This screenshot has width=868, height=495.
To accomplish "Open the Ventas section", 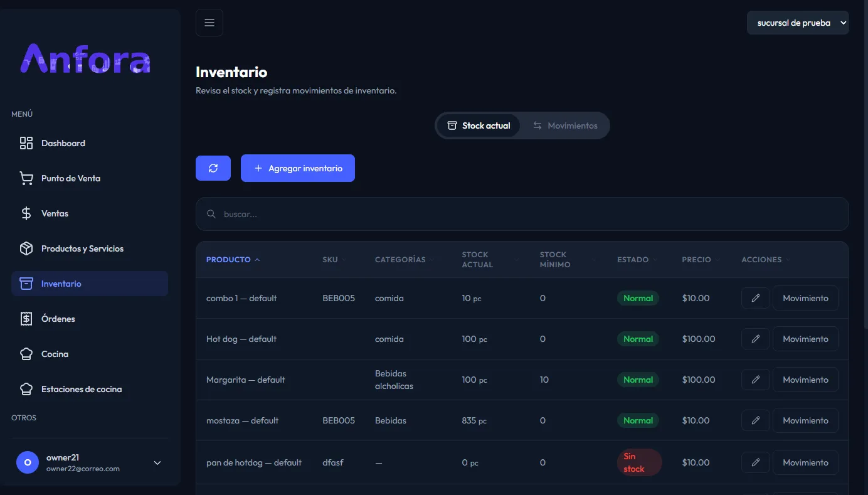I will pos(90,213).
